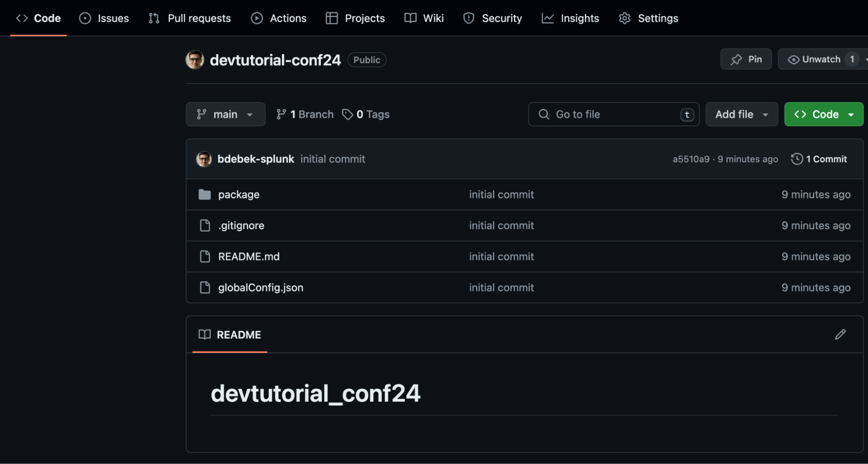
Task: Open the Wiki tab
Action: click(424, 18)
